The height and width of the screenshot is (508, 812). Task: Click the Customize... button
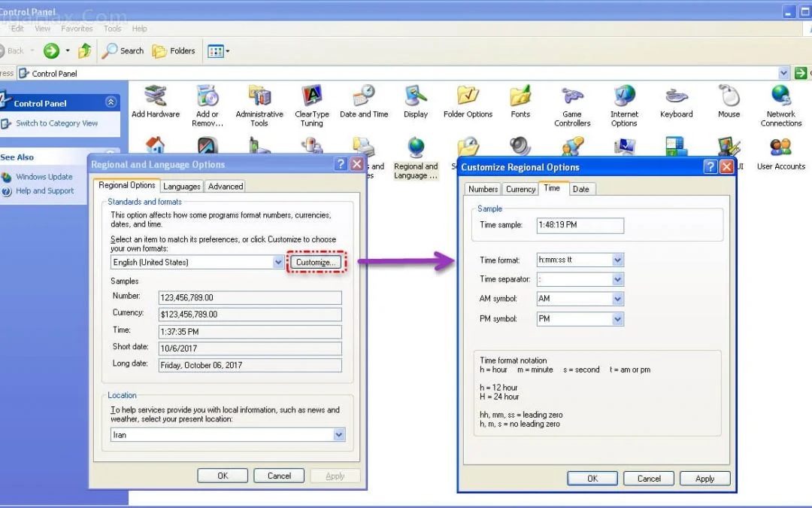click(x=316, y=262)
